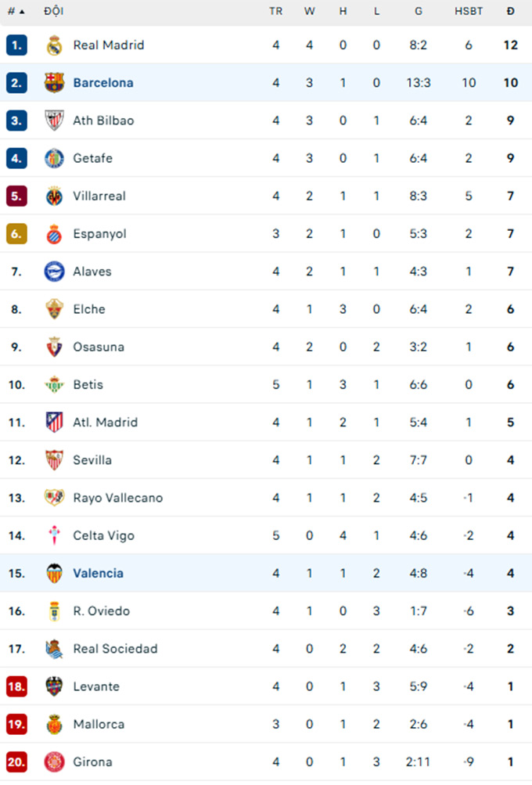This screenshot has width=532, height=785.
Task: Click the Celta Vigo crest
Action: click(54, 535)
